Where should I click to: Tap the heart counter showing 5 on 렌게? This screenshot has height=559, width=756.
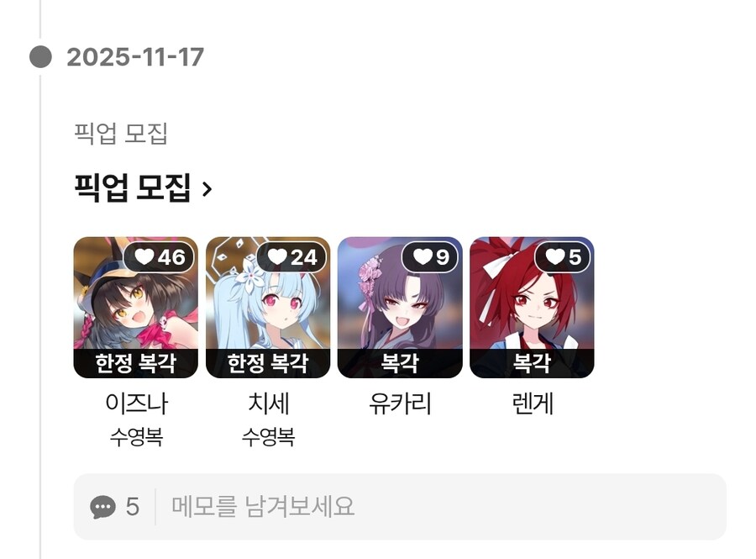tap(562, 257)
